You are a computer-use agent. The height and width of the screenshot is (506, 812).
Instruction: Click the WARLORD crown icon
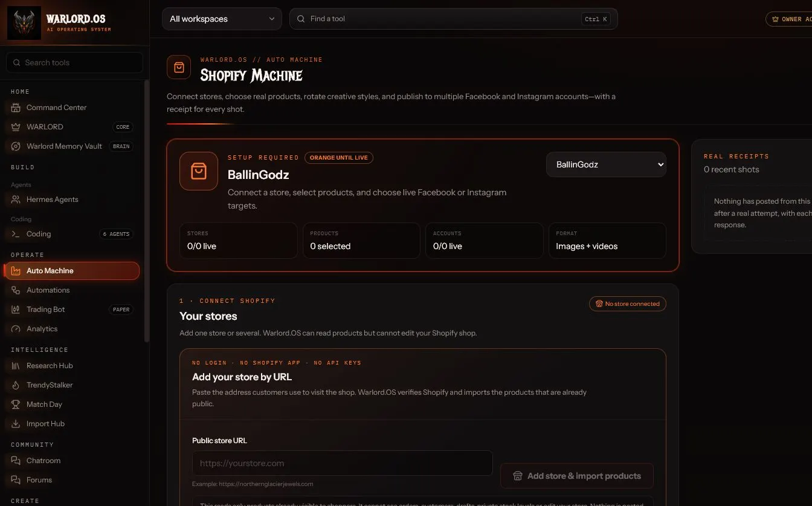tap(16, 127)
